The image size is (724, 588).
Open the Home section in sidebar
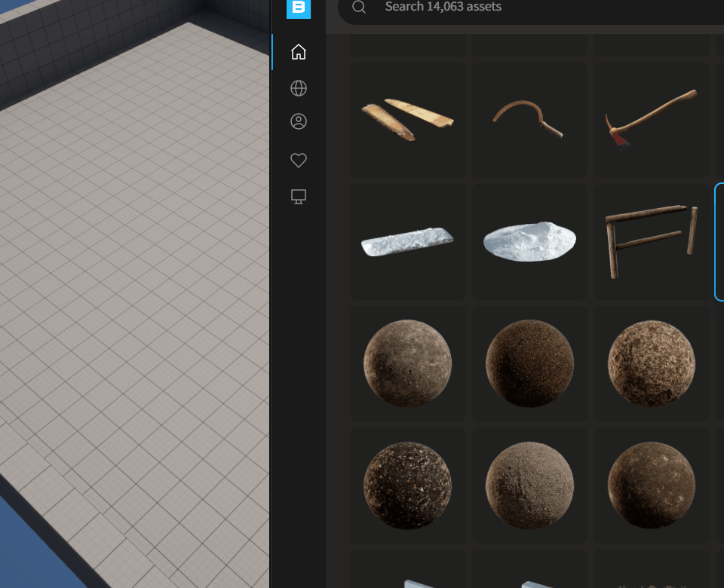coord(299,52)
